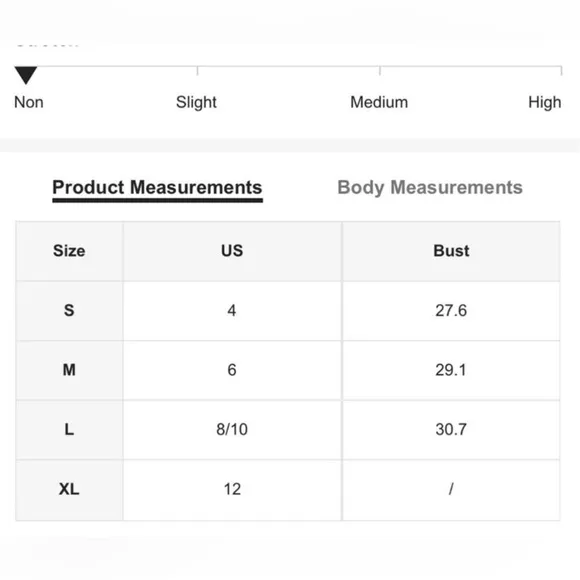Viewport: 580px width, 580px height.
Task: Click the Non label on stretch scale
Action: (x=29, y=102)
